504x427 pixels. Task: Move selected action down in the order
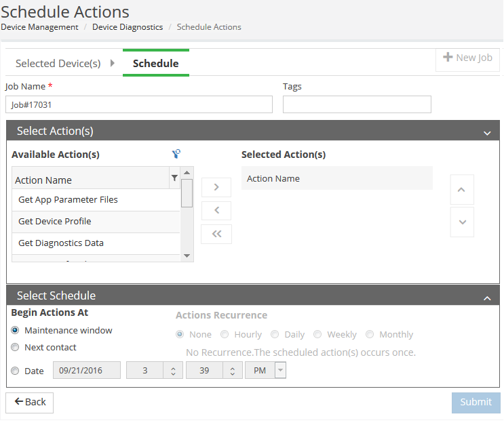click(462, 222)
